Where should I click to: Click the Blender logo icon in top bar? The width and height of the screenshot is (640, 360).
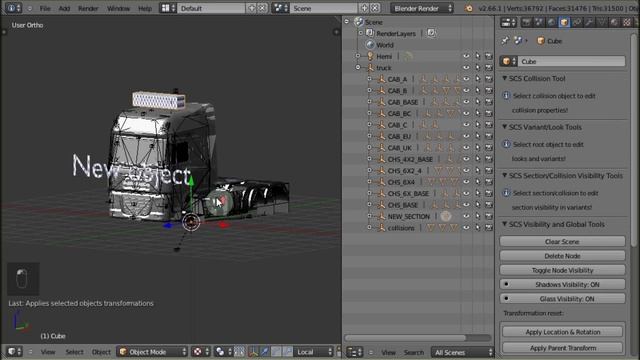pyautogui.click(x=469, y=8)
